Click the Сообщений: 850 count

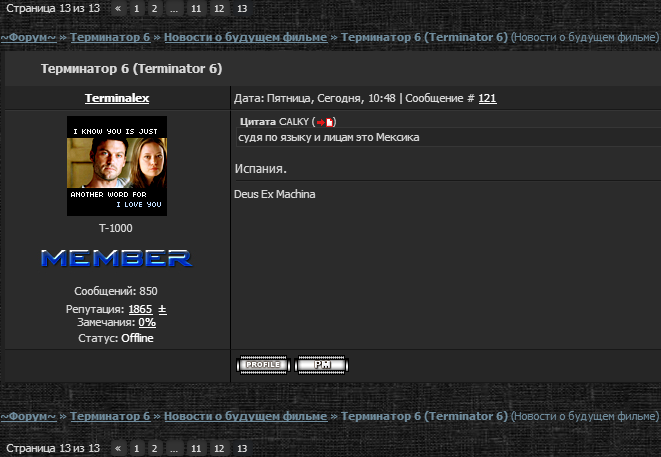(x=116, y=291)
